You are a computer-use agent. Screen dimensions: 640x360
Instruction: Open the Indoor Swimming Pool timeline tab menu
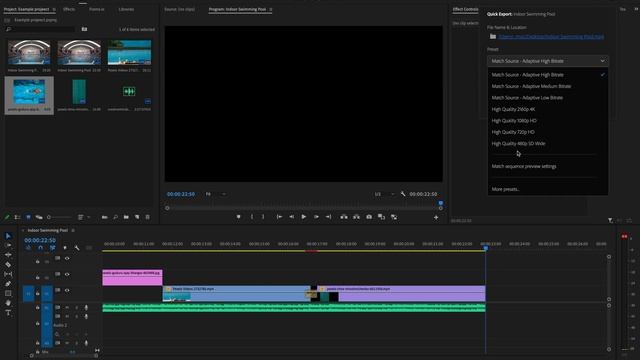[73, 231]
